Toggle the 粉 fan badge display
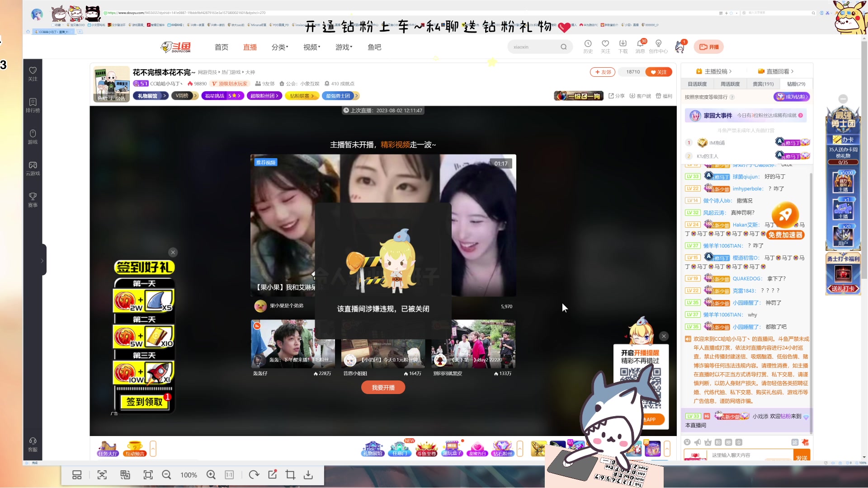868x488 pixels. pos(718,442)
